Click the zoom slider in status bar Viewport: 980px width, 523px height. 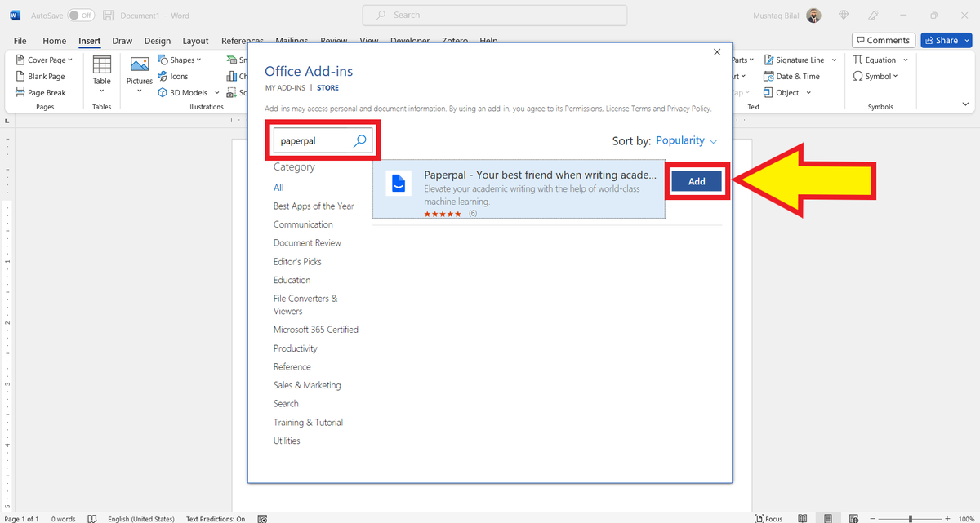click(x=910, y=518)
